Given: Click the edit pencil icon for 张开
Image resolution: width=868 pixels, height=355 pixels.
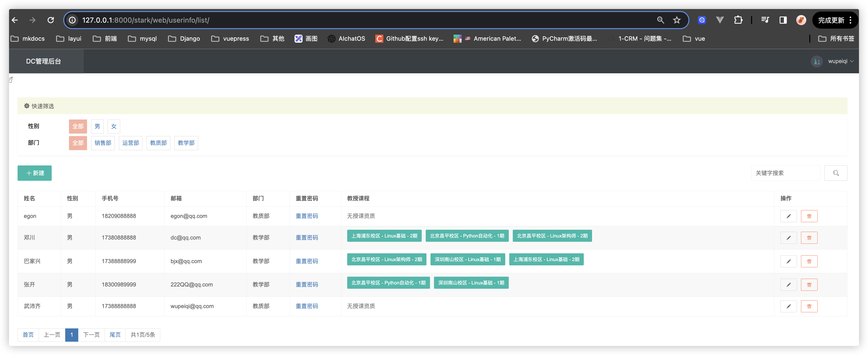Looking at the screenshot, I should 788,284.
